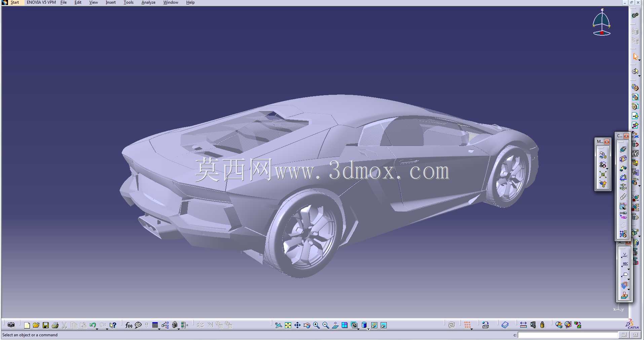Click the Comment speech bubble icon
644x340 pixels.
click(x=138, y=325)
